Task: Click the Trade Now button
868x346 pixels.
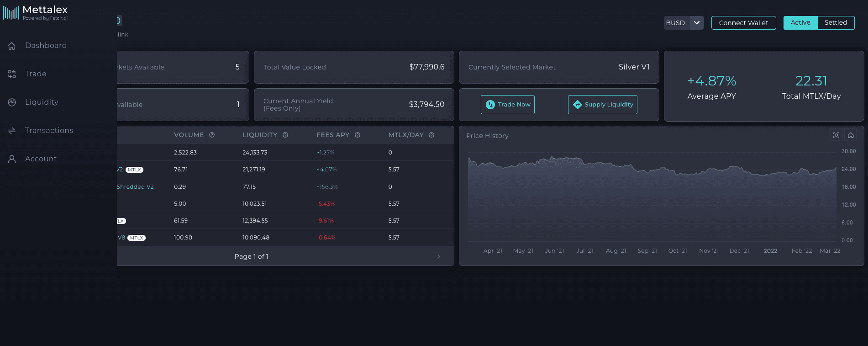Action: point(507,105)
